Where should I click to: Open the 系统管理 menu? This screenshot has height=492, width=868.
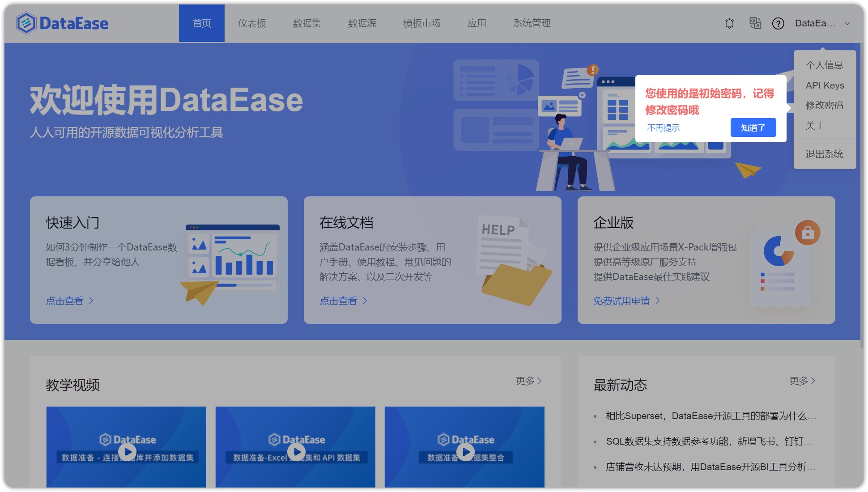[532, 23]
